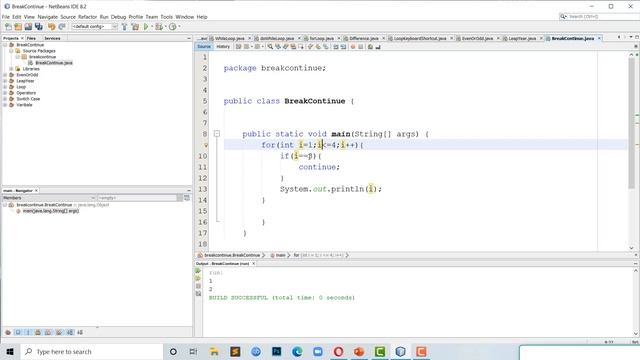Open Opera browser from the taskbar
The height and width of the screenshot is (360, 640).
pyautogui.click(x=338, y=351)
